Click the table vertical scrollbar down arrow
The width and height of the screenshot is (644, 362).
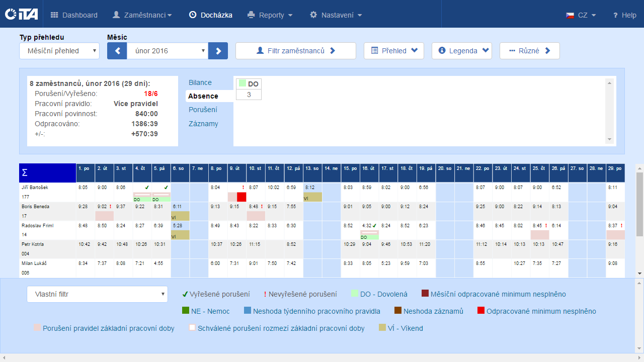639,273
